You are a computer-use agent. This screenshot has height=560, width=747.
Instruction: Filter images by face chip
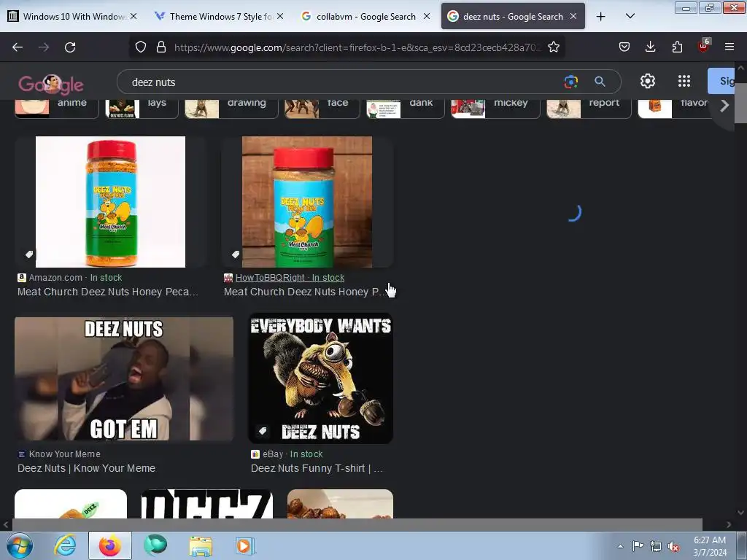tap(322, 108)
